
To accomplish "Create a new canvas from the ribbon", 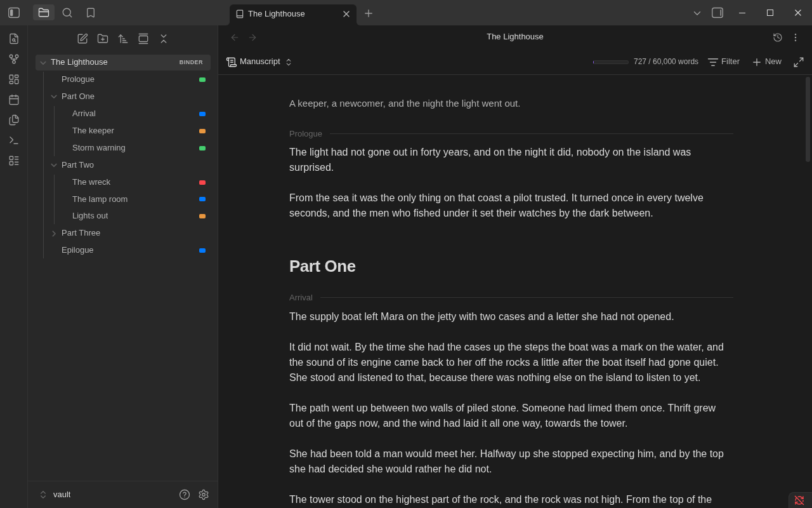I will pyautogui.click(x=14, y=79).
